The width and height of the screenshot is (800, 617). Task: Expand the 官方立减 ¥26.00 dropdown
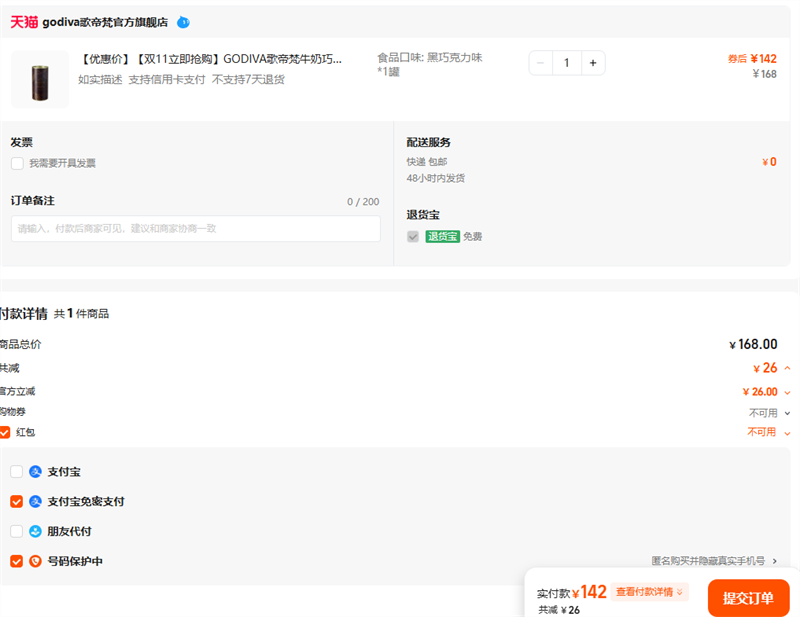pyautogui.click(x=787, y=392)
